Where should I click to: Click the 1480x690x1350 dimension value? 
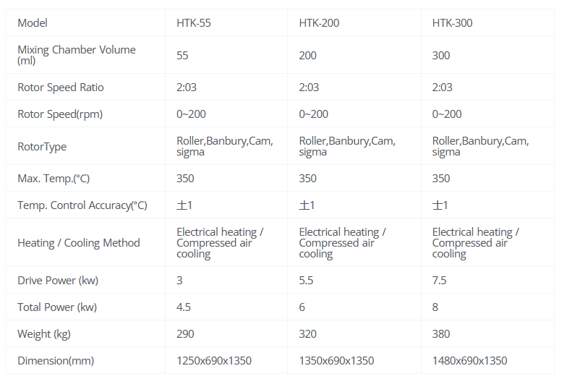tap(469, 360)
